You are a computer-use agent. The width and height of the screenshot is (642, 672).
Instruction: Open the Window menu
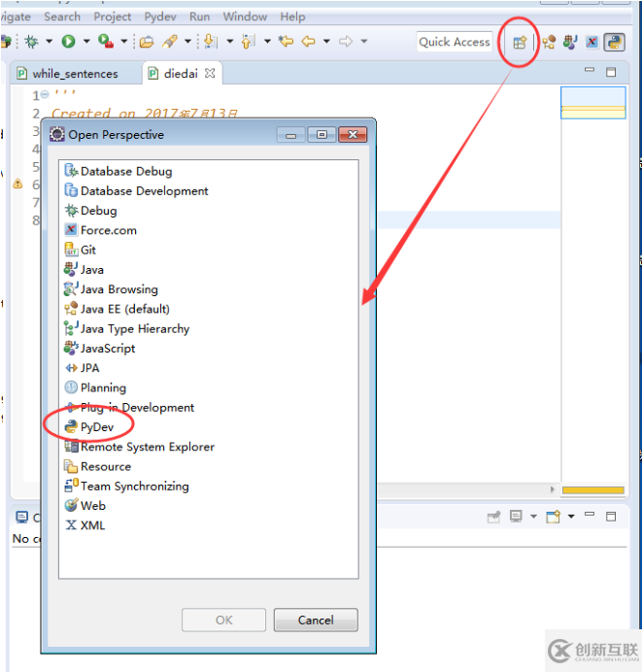click(x=245, y=17)
